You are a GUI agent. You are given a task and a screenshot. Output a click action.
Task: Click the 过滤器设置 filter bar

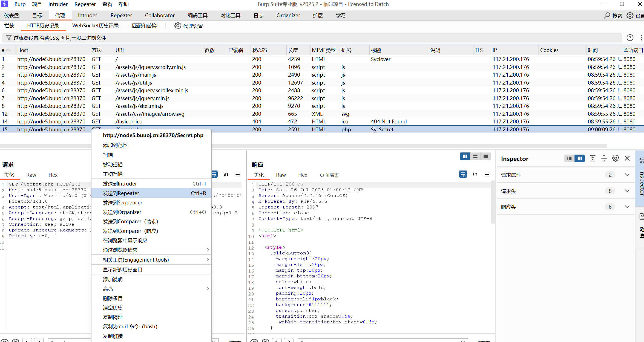312,38
